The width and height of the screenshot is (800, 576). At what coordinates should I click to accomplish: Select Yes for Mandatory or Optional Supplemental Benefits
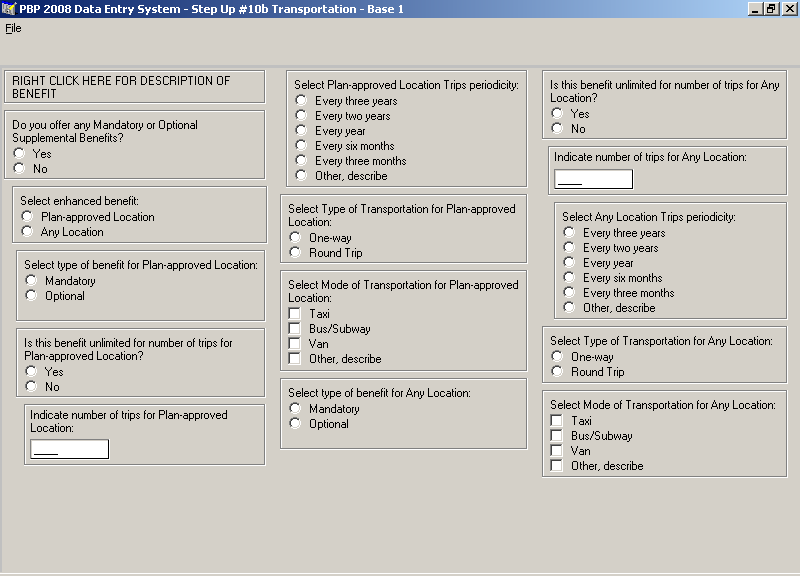19,154
